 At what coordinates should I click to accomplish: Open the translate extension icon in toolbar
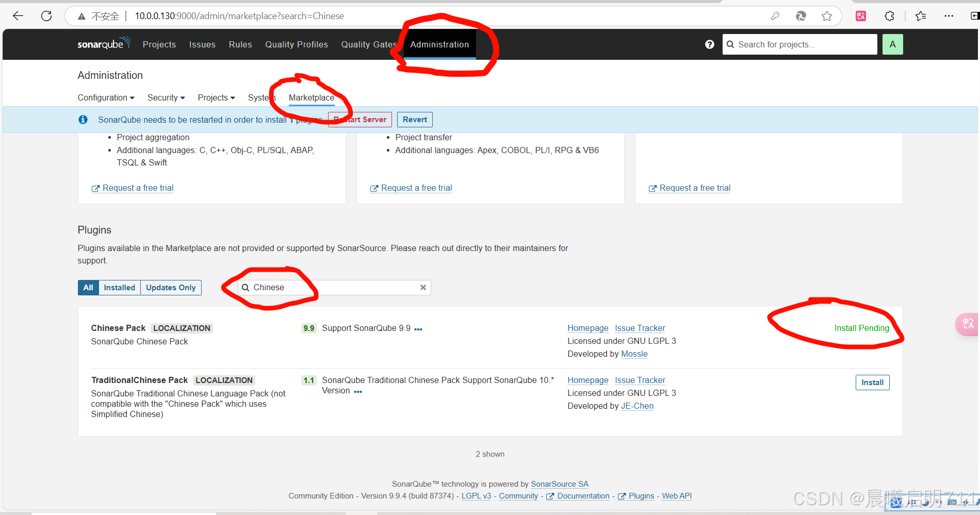(x=861, y=16)
